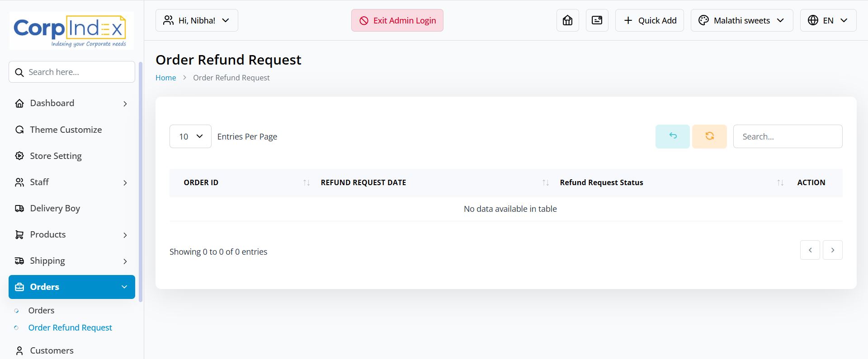
Task: Sort by Refund Request Status arrows
Action: [780, 182]
